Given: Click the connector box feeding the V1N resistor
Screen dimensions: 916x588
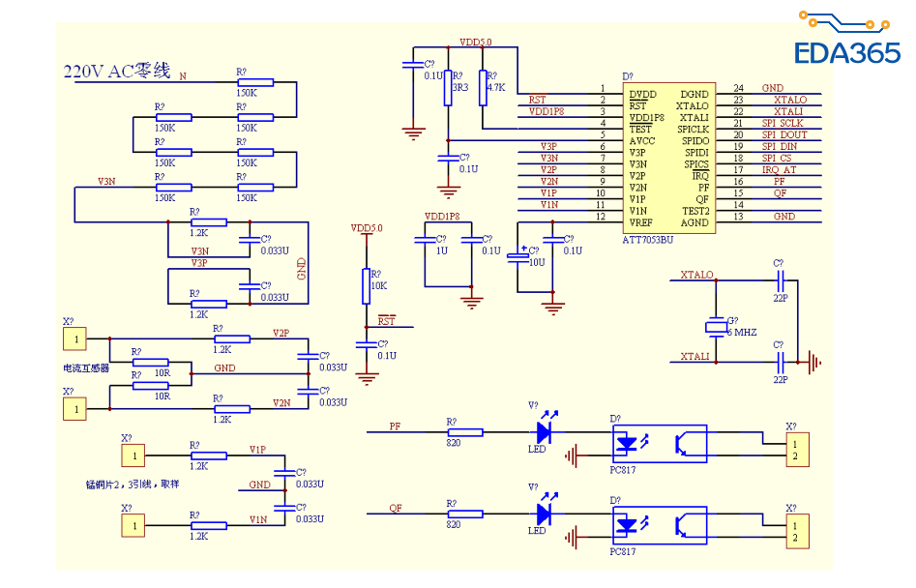Looking at the screenshot, I should click(133, 525).
